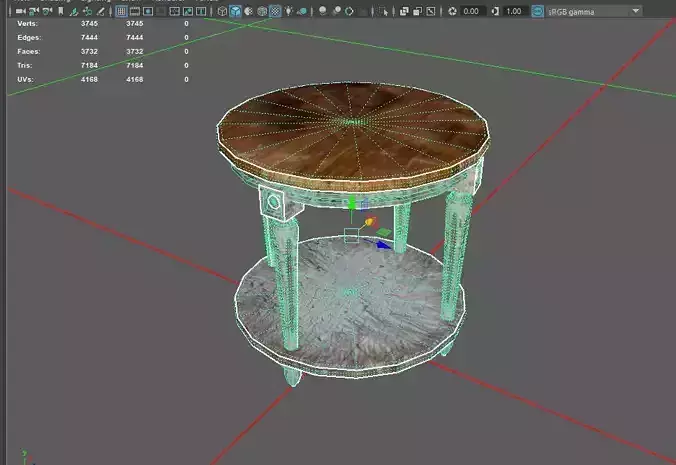Toggle the Textured display icon
Screen dimensions: 676x465
pos(275,11)
